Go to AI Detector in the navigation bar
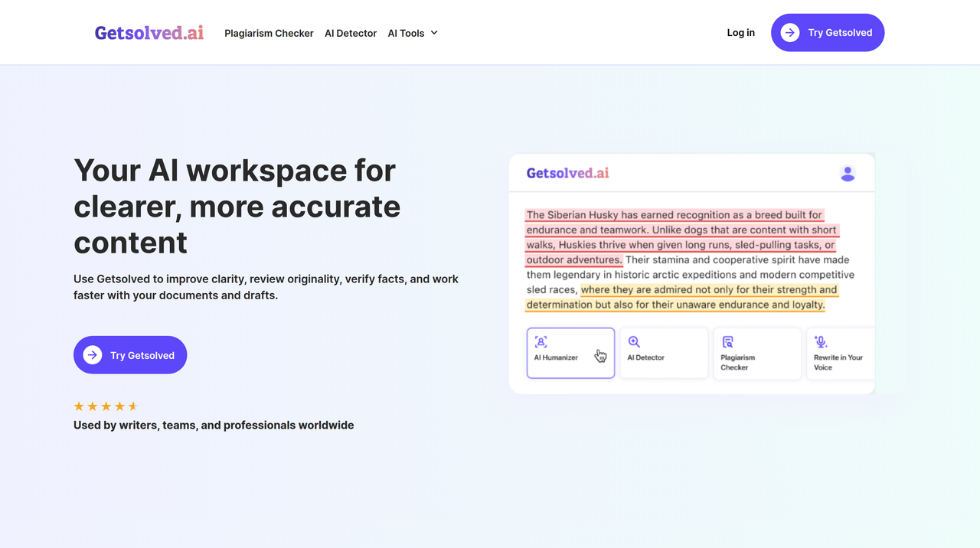Viewport: 980px width, 548px height. coord(351,33)
